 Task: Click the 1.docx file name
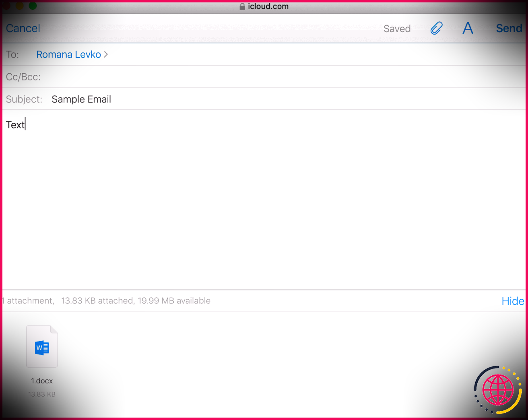point(42,381)
